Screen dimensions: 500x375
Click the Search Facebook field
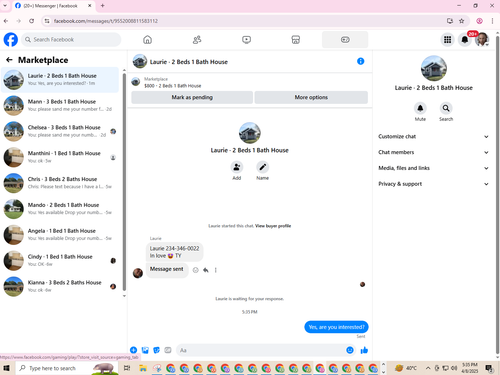[71, 40]
